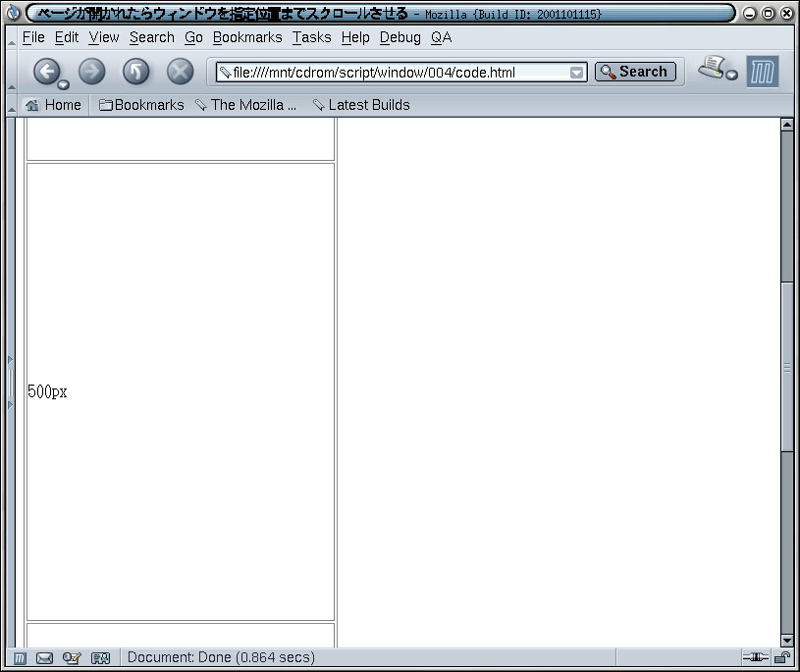
Task: Open the QA menu
Action: click(441, 37)
